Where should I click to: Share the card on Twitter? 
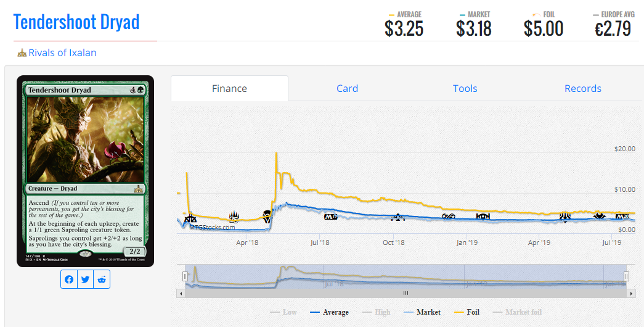(x=86, y=279)
